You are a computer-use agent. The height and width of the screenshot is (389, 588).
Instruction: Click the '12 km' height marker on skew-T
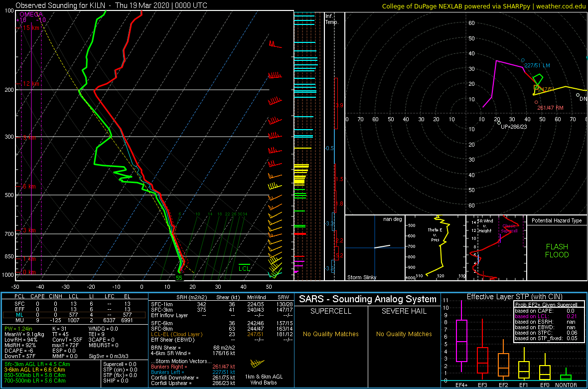coord(31,84)
